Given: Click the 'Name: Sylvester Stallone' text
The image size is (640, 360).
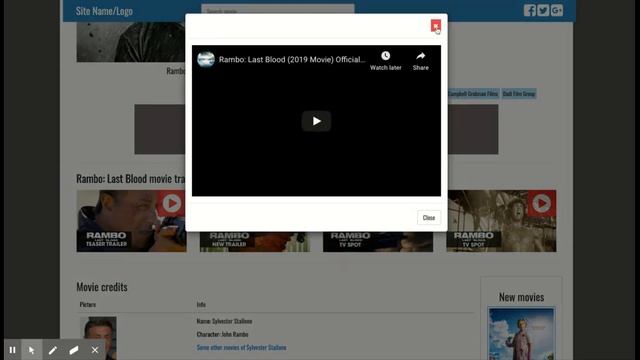Looking at the screenshot, I should [x=224, y=321].
